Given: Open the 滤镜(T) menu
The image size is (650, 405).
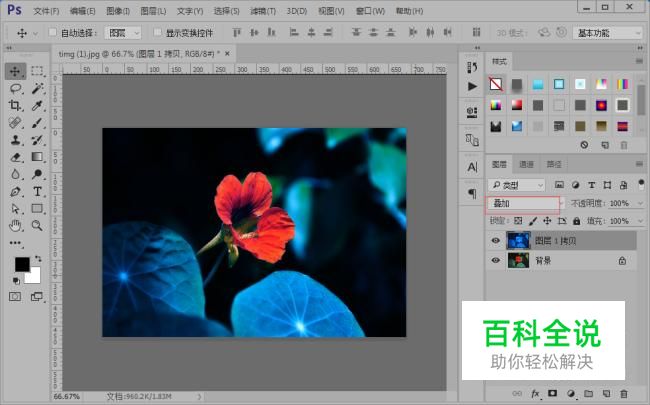Looking at the screenshot, I should (x=263, y=11).
